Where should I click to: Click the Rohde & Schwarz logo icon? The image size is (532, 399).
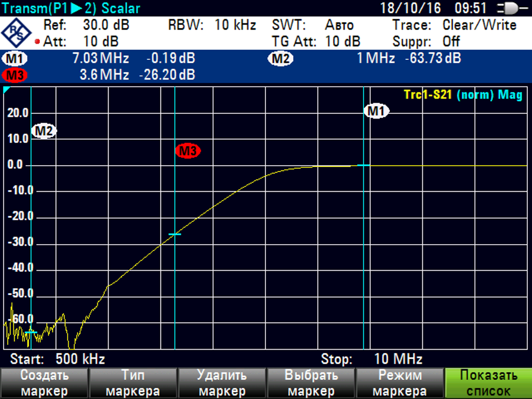coord(16,32)
